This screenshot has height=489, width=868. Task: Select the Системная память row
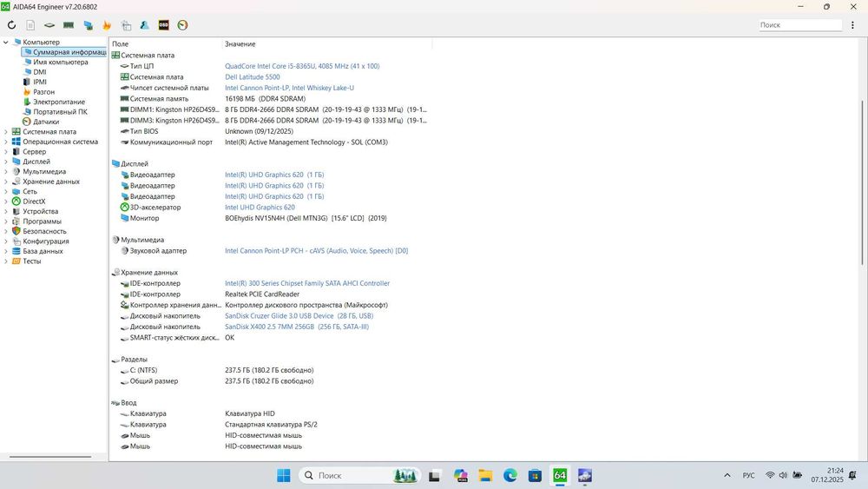point(270,98)
